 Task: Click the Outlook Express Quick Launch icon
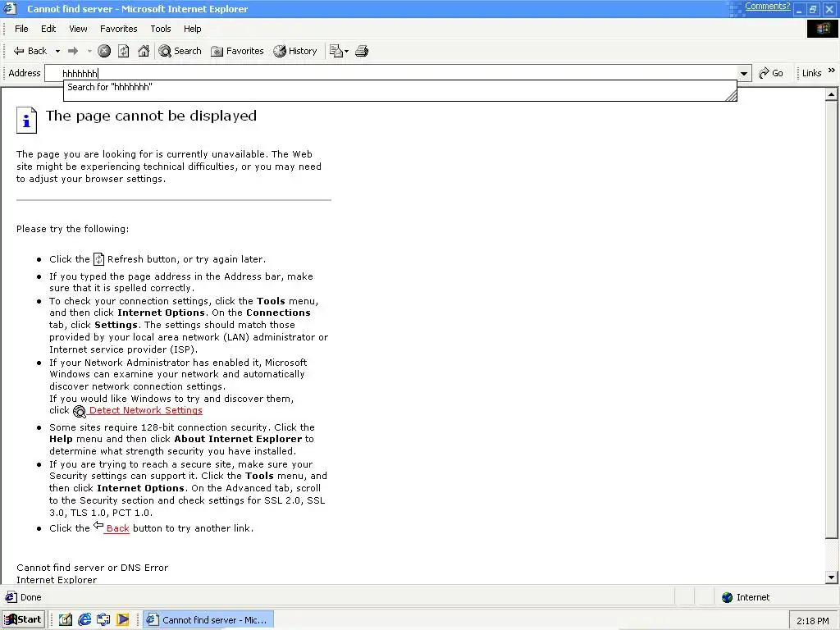pos(103,620)
